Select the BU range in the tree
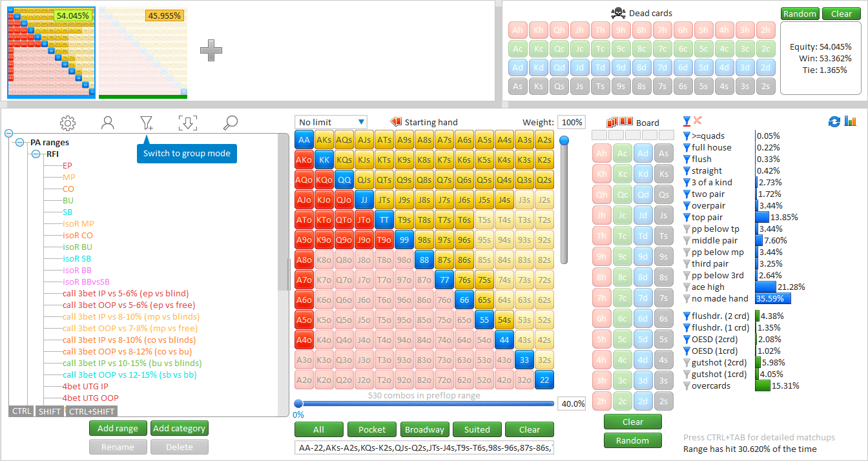The width and height of the screenshot is (868, 461). [x=68, y=201]
